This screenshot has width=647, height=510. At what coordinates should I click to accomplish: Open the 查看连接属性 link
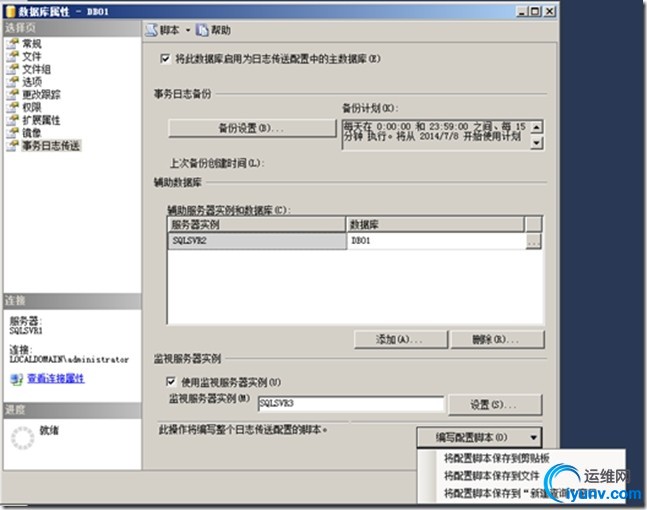(56, 378)
